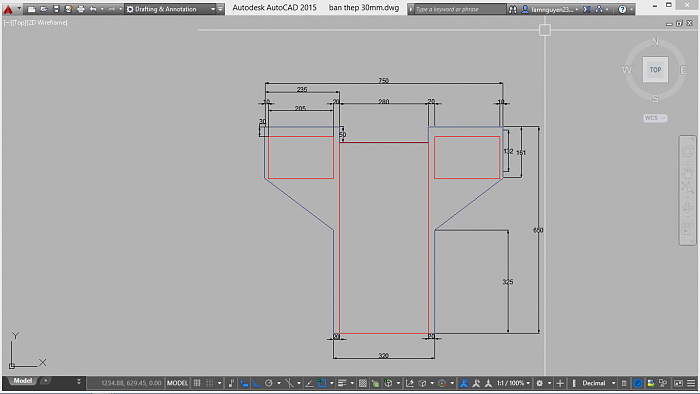This screenshot has height=394, width=700.
Task: Click the N direction on ViewCube compass
Action: tap(655, 41)
